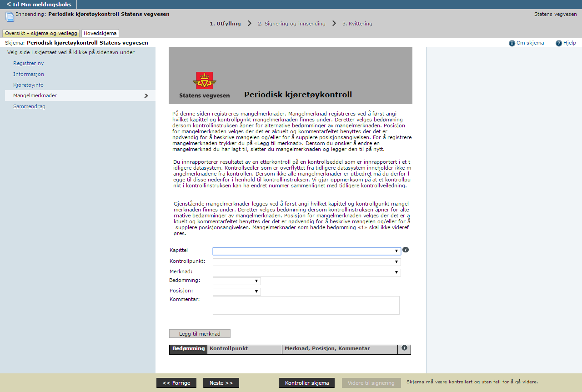Image resolution: width=582 pixels, height=392 pixels.
Task: Click the Merknad: field label
Action: [x=181, y=271]
